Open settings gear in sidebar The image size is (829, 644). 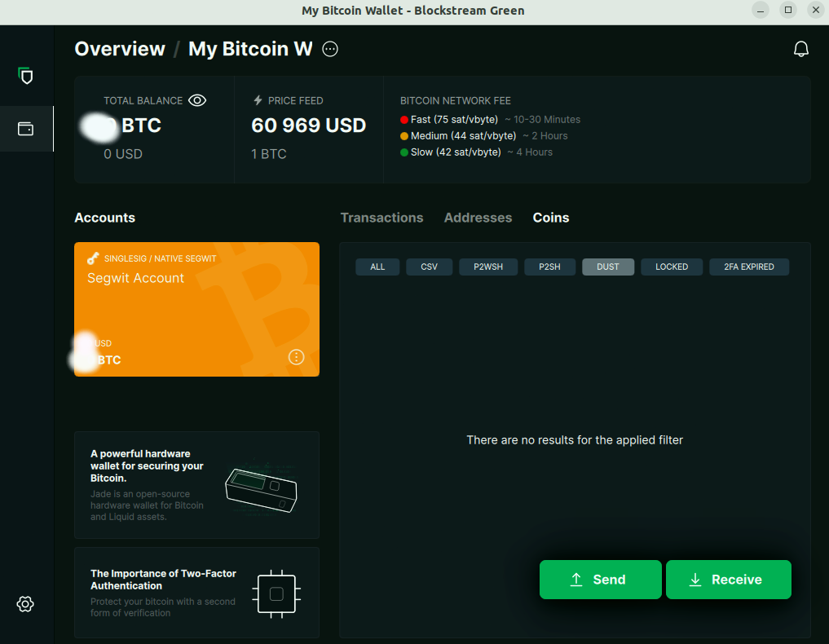coord(25,604)
